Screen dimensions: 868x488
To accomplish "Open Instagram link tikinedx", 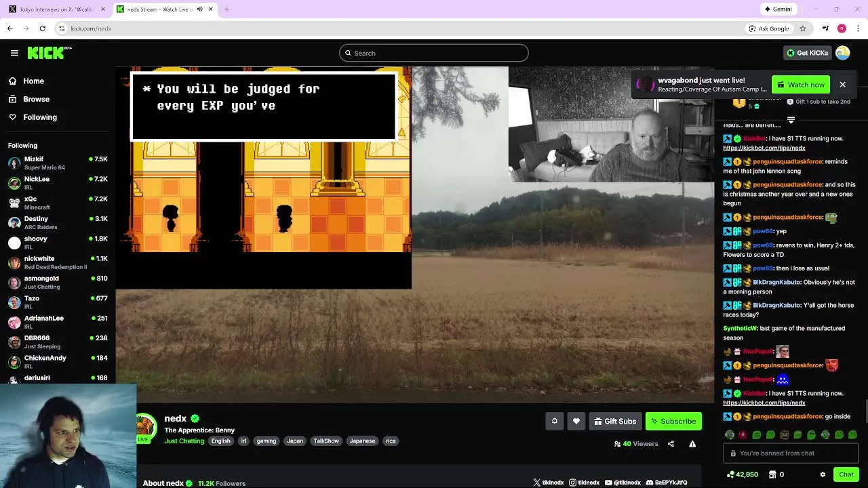I will coord(585,483).
